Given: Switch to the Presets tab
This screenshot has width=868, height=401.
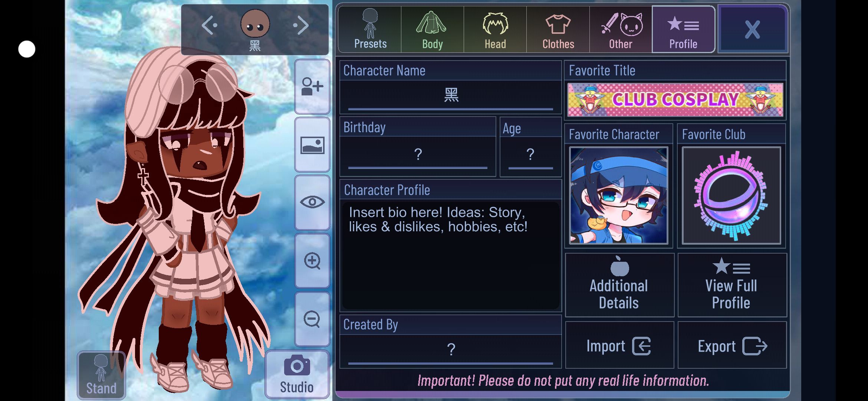Looking at the screenshot, I should pyautogui.click(x=370, y=29).
